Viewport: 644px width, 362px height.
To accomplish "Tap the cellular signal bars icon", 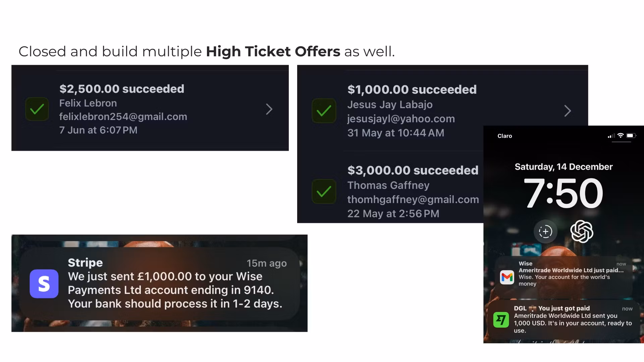I will click(611, 136).
